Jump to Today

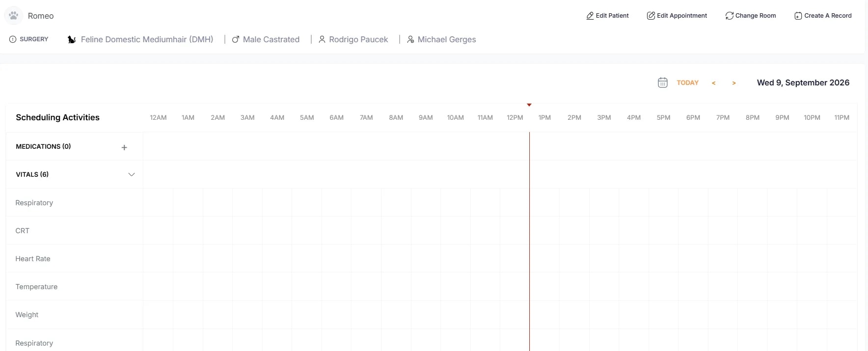(687, 82)
